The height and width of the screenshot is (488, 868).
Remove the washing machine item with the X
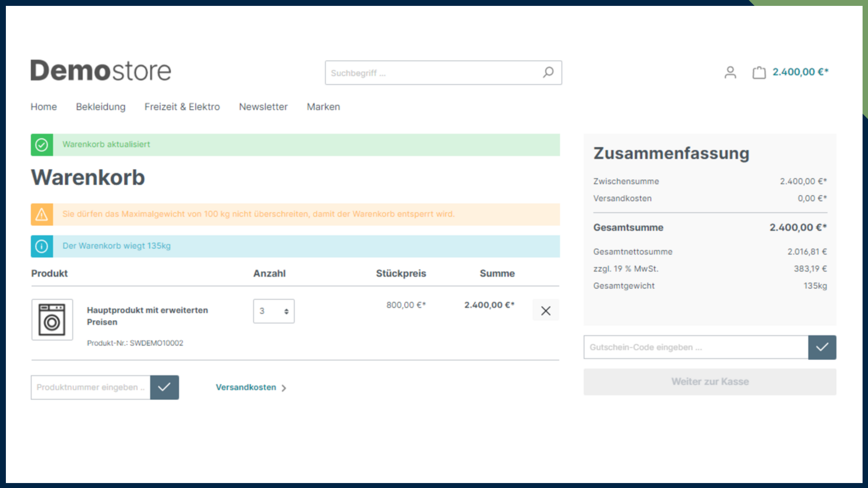546,310
